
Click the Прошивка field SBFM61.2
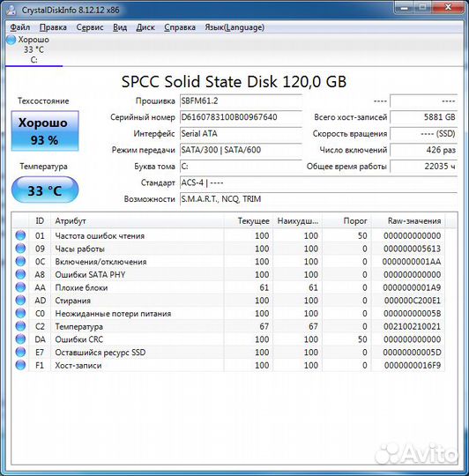241,101
